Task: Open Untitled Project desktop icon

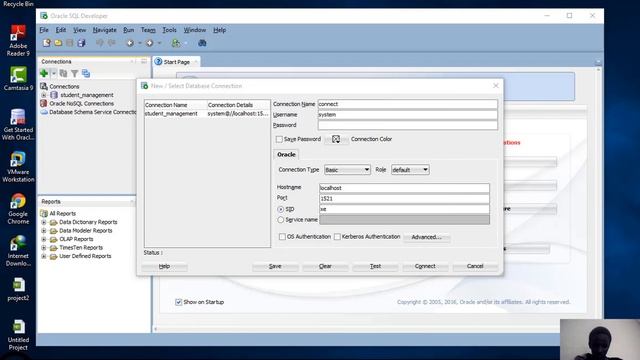Action: (x=18, y=336)
